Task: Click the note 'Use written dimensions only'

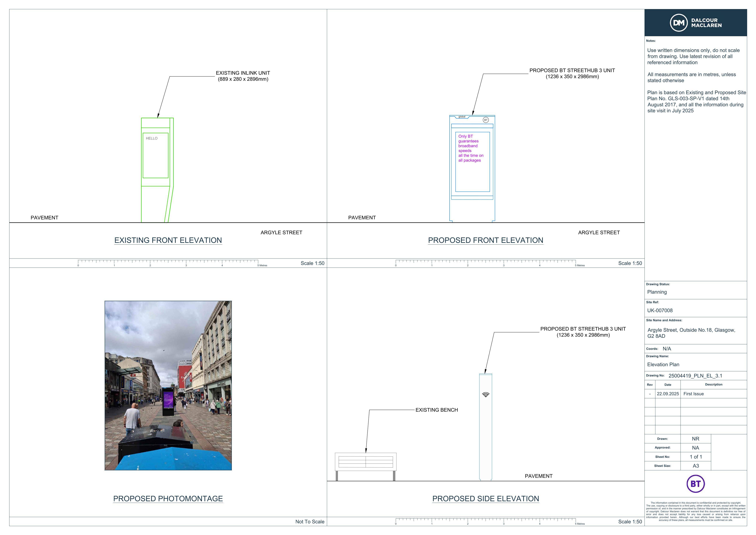Action: (x=693, y=56)
